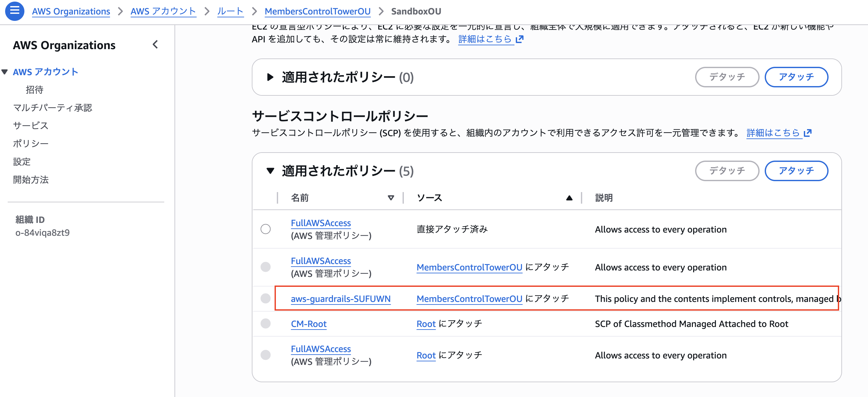The height and width of the screenshot is (397, 868).
Task: Open the MembersControlTowerOU attachment link
Action: pyautogui.click(x=469, y=298)
